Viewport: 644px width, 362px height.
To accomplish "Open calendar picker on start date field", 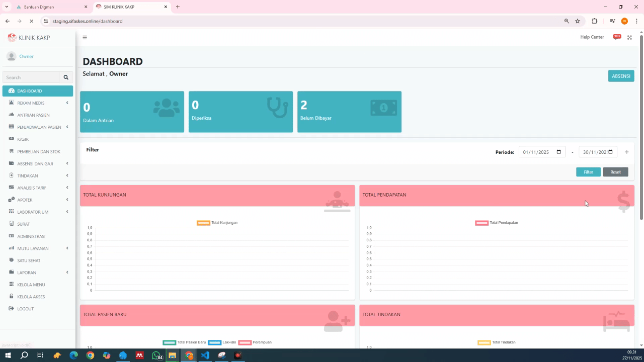I will point(558,152).
